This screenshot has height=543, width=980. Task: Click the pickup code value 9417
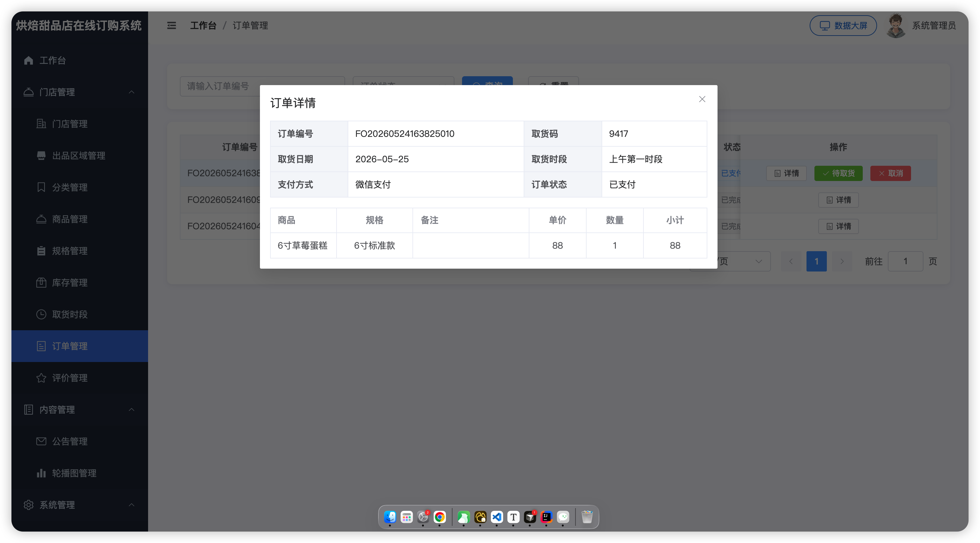[619, 133]
